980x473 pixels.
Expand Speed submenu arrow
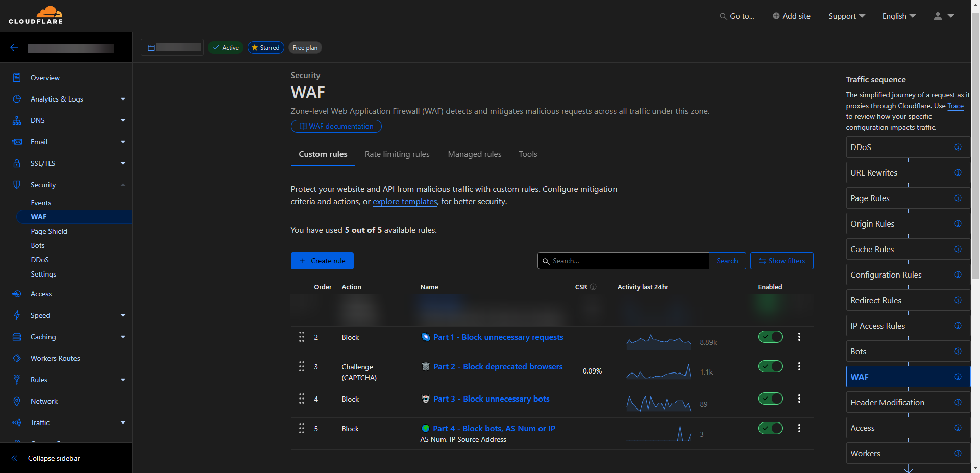123,315
